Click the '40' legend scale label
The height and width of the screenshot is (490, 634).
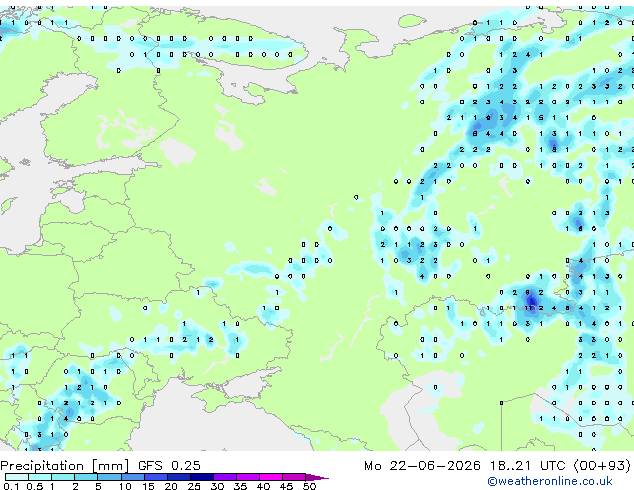tap(264, 486)
